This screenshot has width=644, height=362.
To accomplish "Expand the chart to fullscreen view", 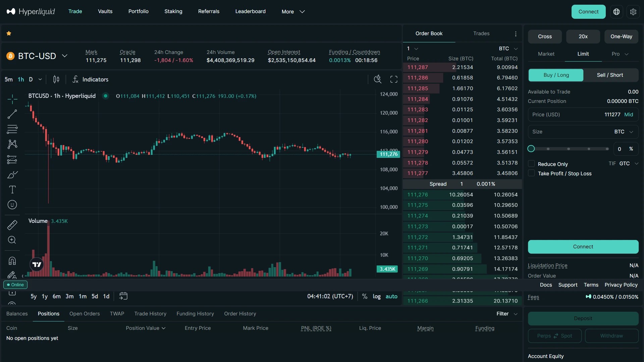I will pos(393,79).
